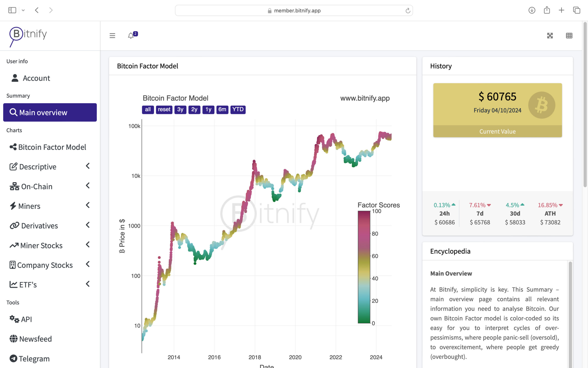Open Safari downloads icon
588x368 pixels.
click(x=532, y=10)
